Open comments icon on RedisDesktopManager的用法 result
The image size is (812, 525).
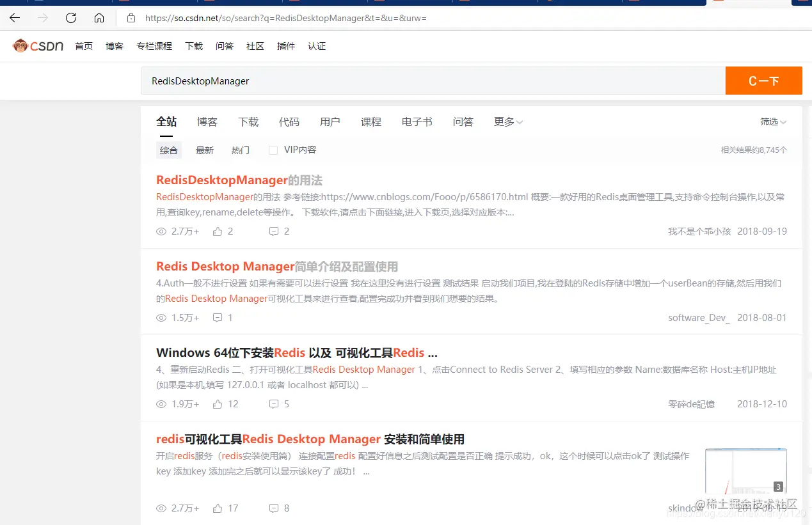tap(274, 231)
